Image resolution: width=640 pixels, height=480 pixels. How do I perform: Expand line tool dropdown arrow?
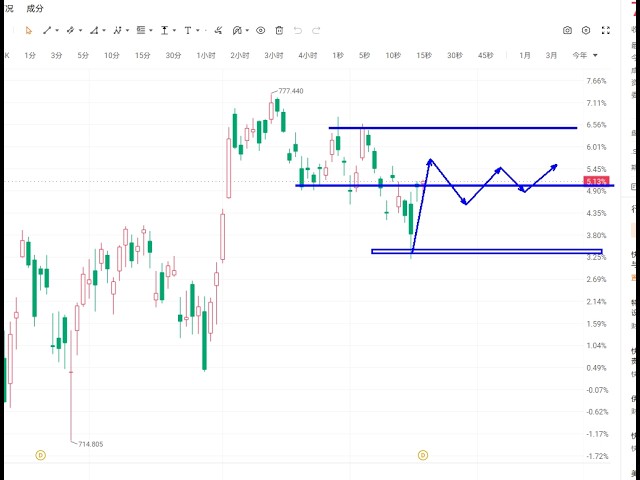coord(57,31)
